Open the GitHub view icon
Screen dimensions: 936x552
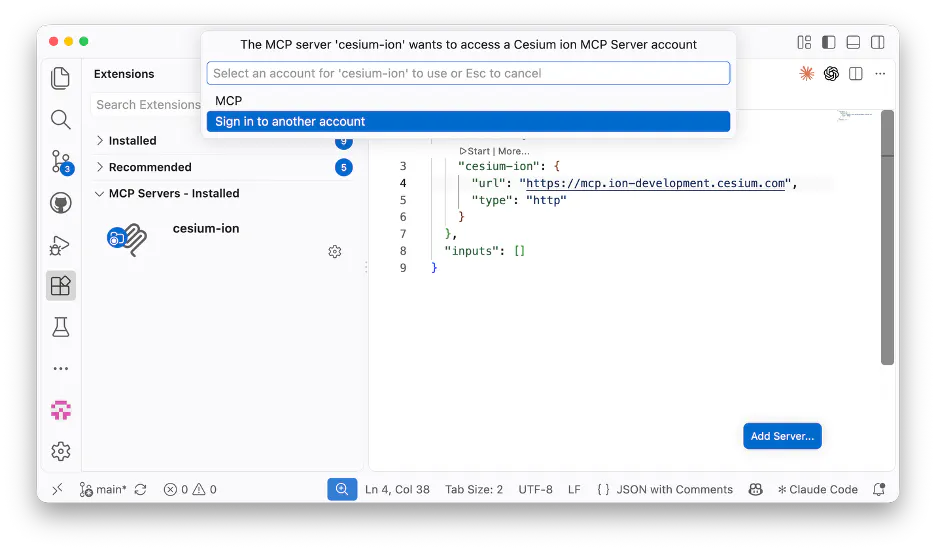(60, 203)
